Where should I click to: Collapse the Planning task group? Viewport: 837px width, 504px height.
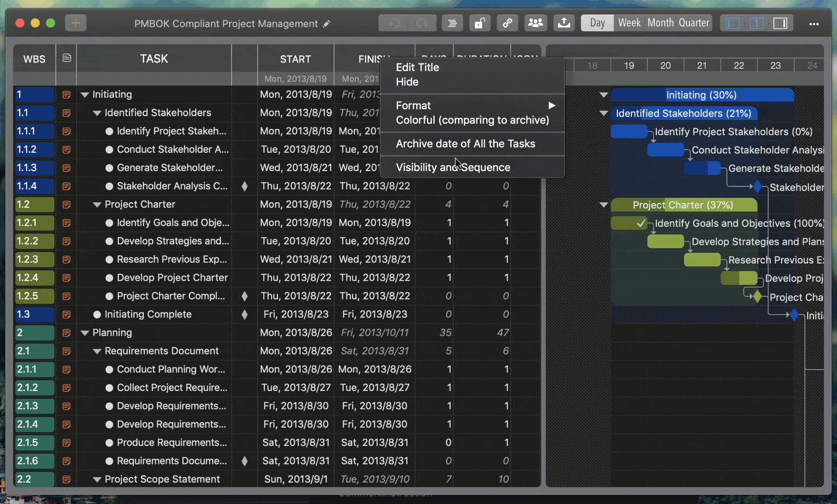85,333
